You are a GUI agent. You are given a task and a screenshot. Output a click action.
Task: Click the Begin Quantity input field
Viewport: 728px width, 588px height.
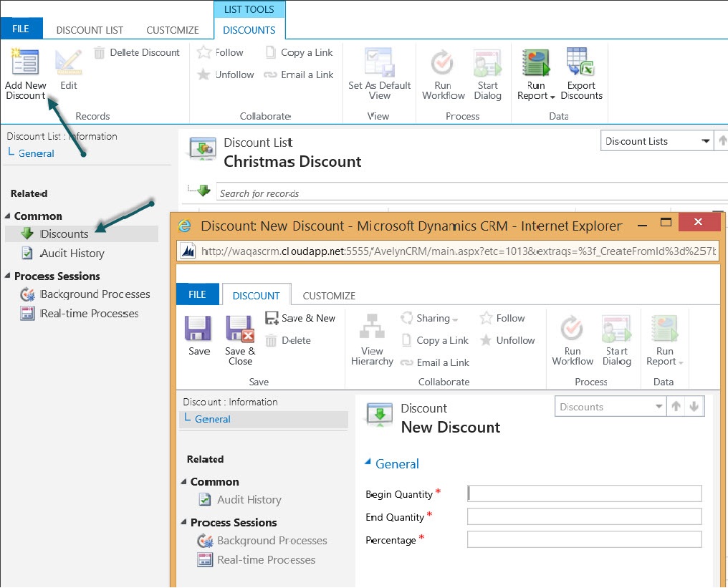[x=584, y=493]
